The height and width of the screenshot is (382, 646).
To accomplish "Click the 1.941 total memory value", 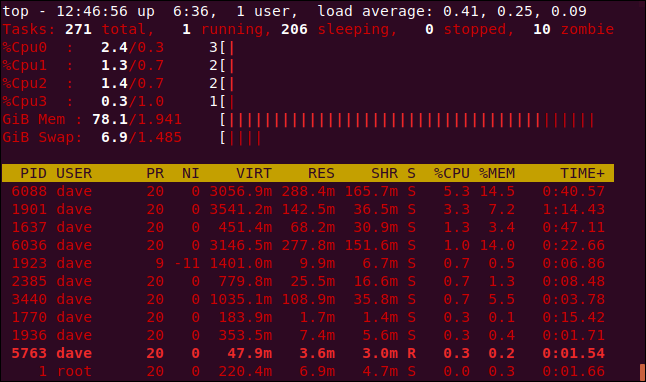I will (159, 120).
